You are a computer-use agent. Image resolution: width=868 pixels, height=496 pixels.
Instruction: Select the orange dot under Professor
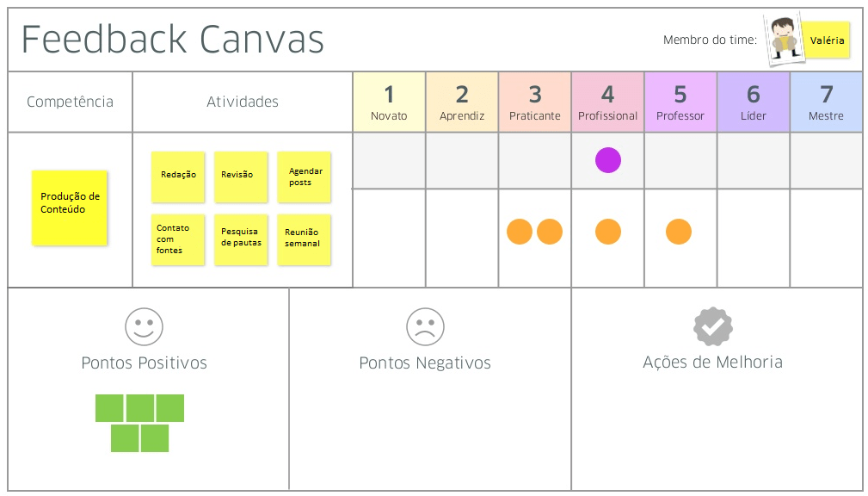pos(679,232)
